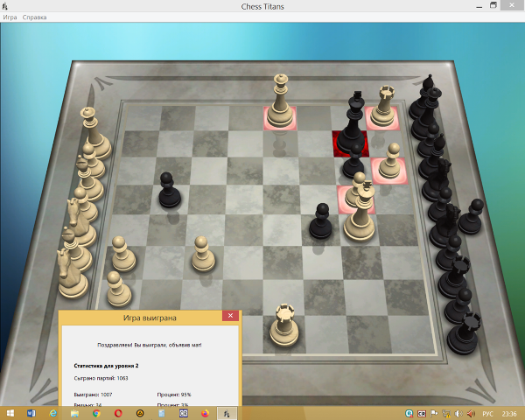
Task: Switch to Firefox in the taskbar
Action: 206,412
